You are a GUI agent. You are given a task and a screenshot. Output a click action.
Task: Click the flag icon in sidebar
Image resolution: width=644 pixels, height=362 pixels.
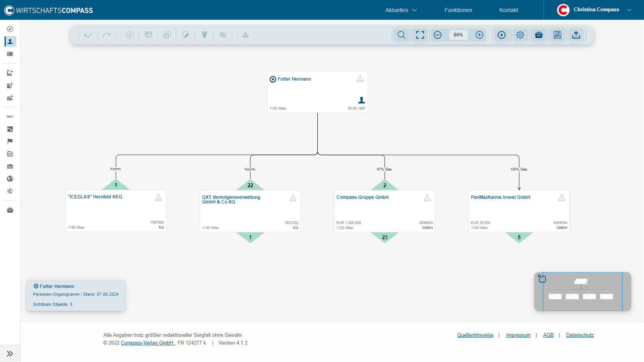click(10, 141)
